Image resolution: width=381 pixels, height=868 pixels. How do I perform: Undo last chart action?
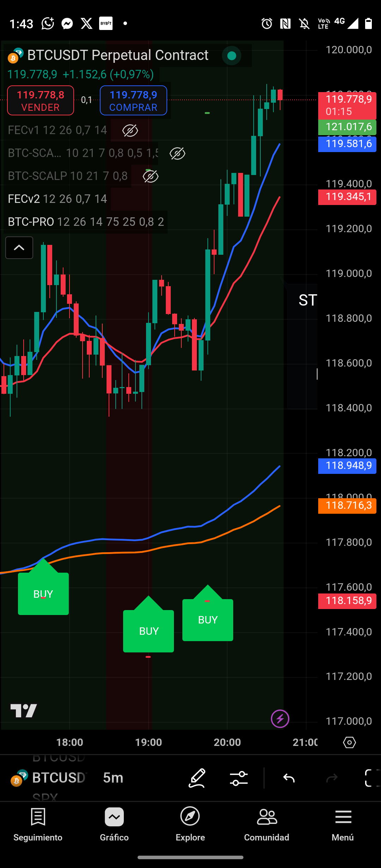[289, 778]
